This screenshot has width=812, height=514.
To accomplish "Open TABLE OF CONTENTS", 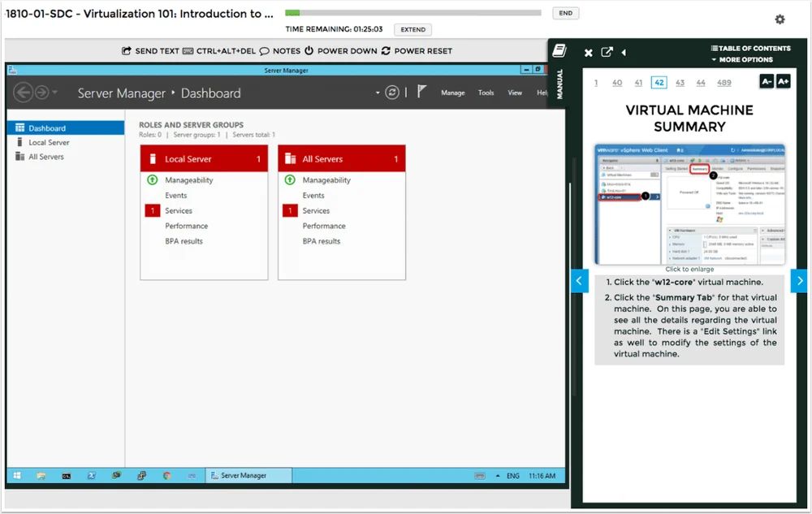I will pos(750,48).
